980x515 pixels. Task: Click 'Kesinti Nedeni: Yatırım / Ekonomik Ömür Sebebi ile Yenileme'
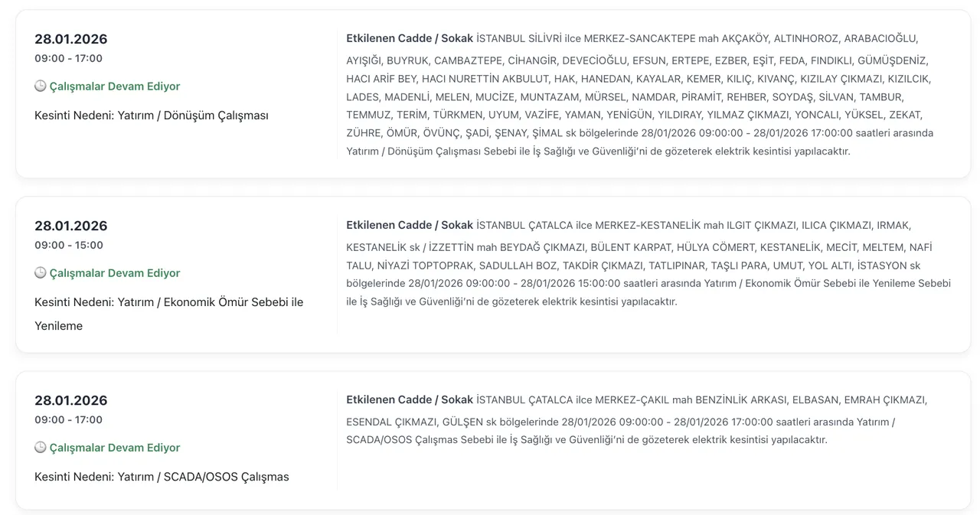click(x=168, y=302)
